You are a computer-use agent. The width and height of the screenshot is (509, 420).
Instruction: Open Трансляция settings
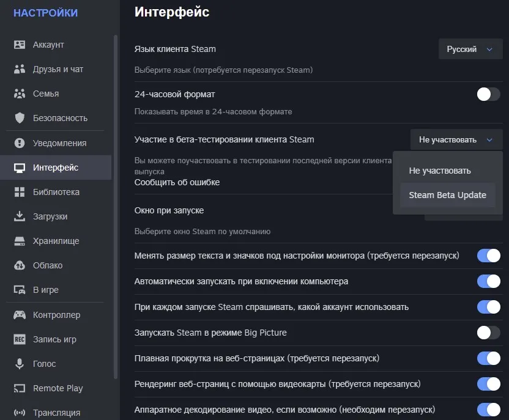coord(56,413)
